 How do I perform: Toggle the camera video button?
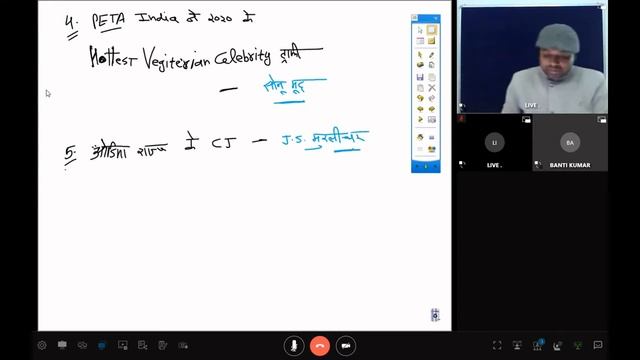(346, 346)
